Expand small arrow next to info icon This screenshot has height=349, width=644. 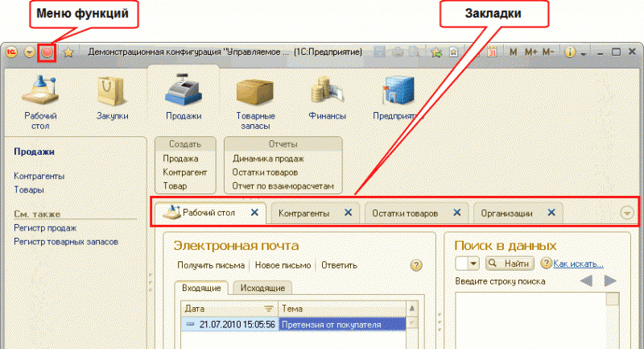click(583, 53)
